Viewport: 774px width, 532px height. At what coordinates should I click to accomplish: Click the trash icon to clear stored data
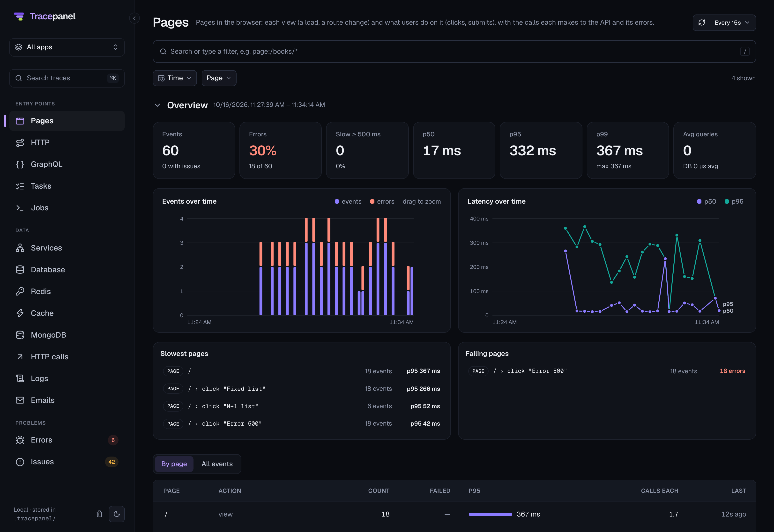point(99,514)
